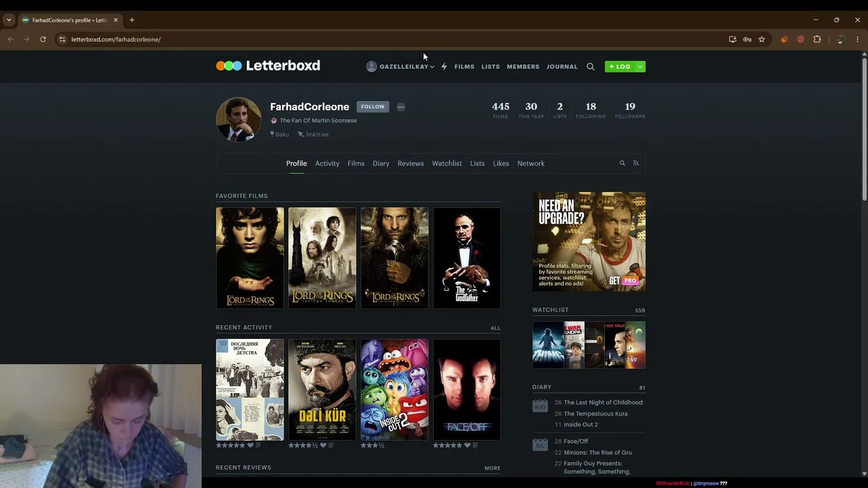868x488 pixels.
Task: Expand the LOG button dropdown arrow
Action: coord(639,66)
